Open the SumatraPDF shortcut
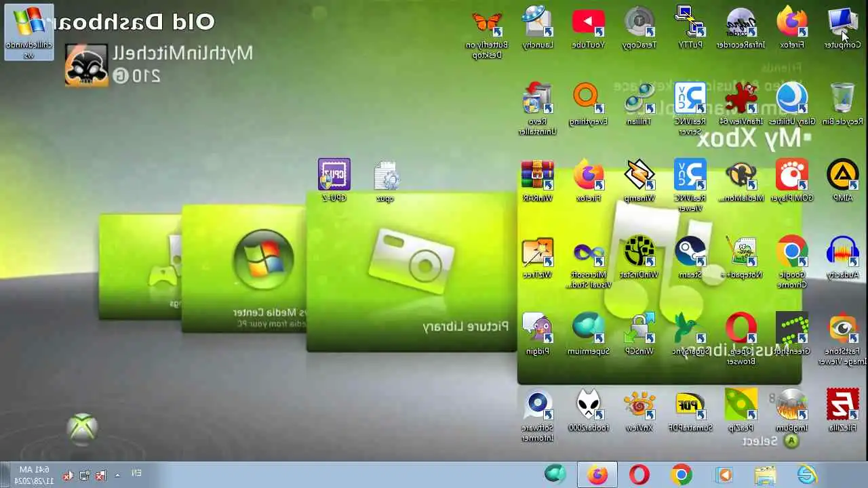This screenshot has height=488, width=868. tap(690, 411)
